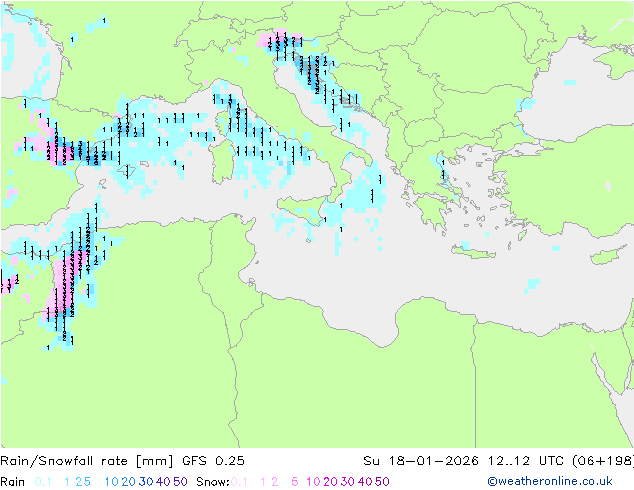Click the Snow legend value 0.1
The image size is (634, 490).
pos(239,482)
